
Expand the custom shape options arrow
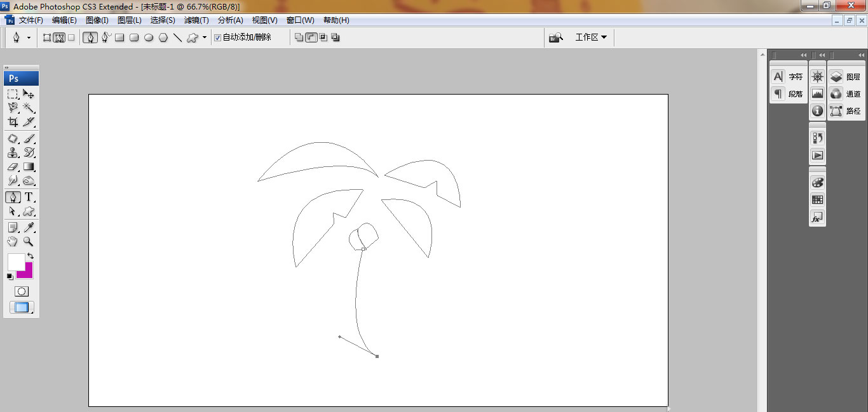tap(204, 37)
